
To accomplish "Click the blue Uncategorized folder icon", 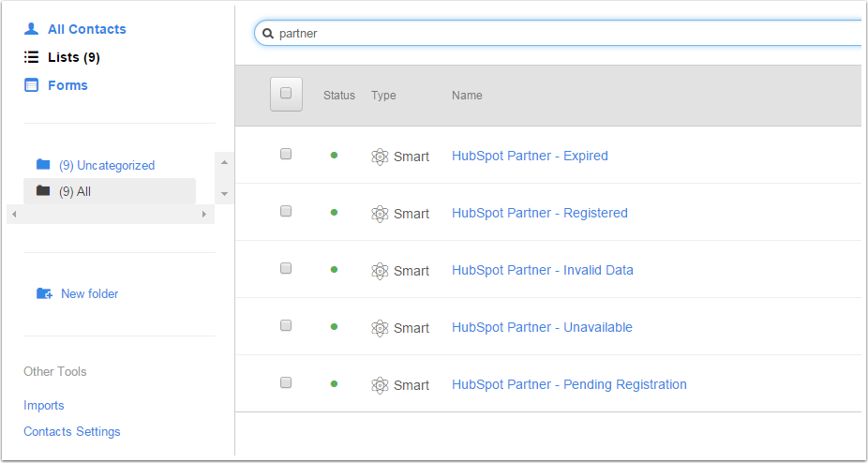I will pos(42,165).
